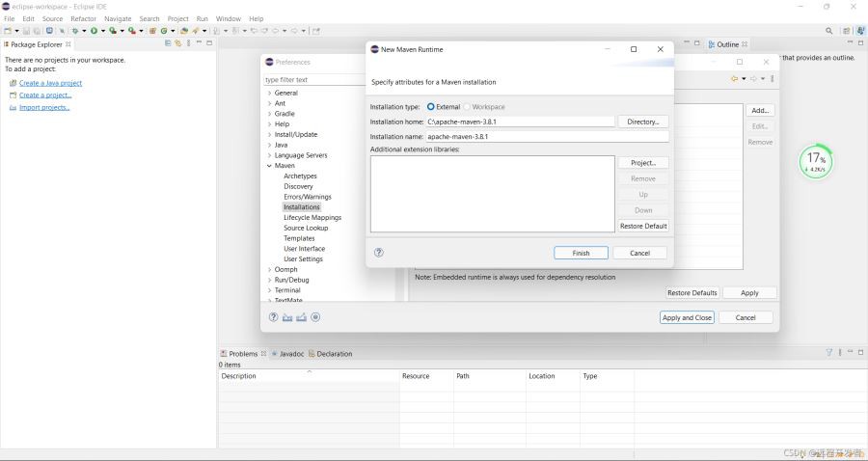The image size is (868, 461).
Task: Expand the Gradle preferences node
Action: coord(270,114)
